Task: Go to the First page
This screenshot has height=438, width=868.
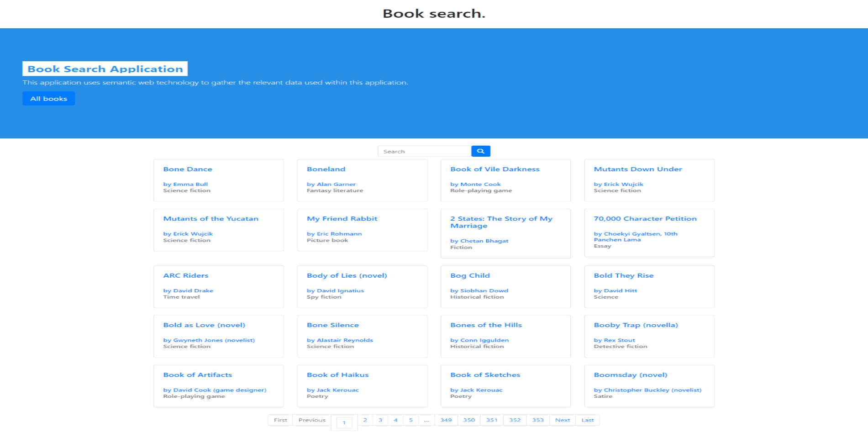Action: pos(280,420)
